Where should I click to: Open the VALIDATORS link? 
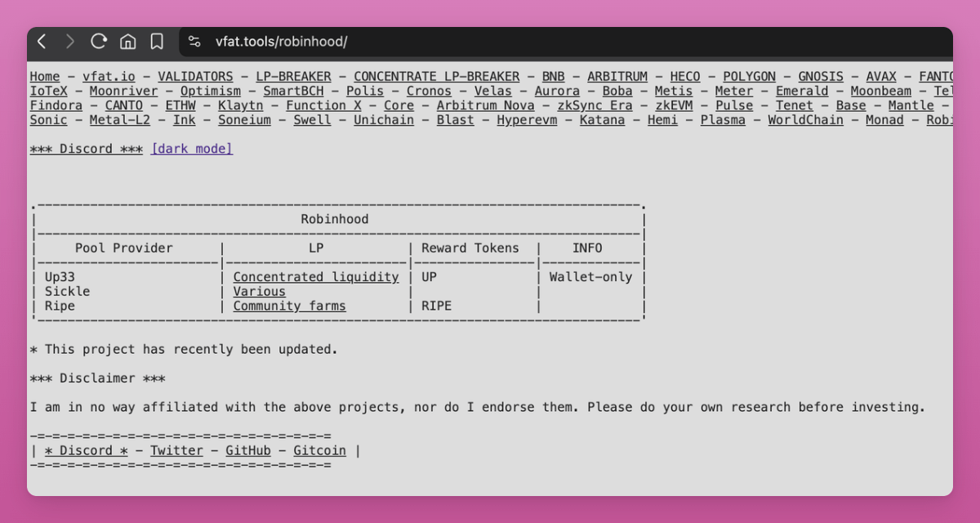[195, 77]
